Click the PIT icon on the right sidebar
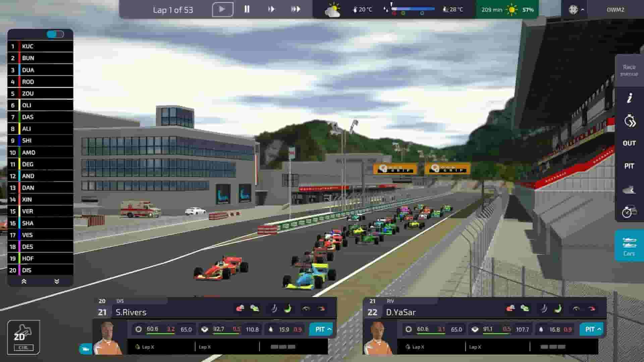Viewport: 644px width, 362px height. click(629, 166)
